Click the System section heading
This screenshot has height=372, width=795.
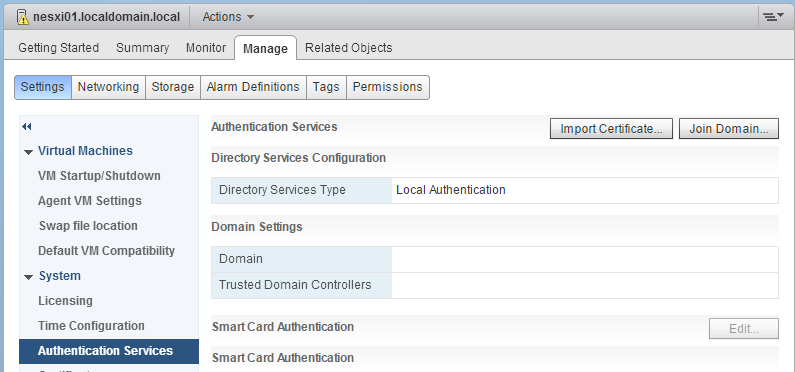click(60, 276)
